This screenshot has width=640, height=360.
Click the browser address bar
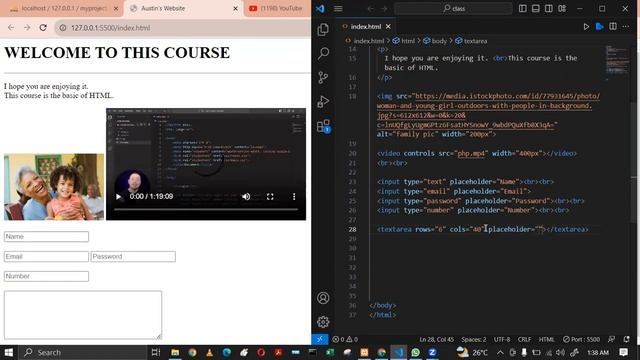tap(183, 28)
